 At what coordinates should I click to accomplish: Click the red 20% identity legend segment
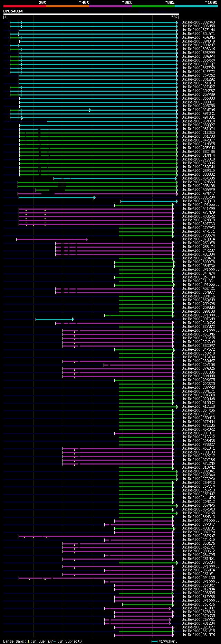coord(25,6)
